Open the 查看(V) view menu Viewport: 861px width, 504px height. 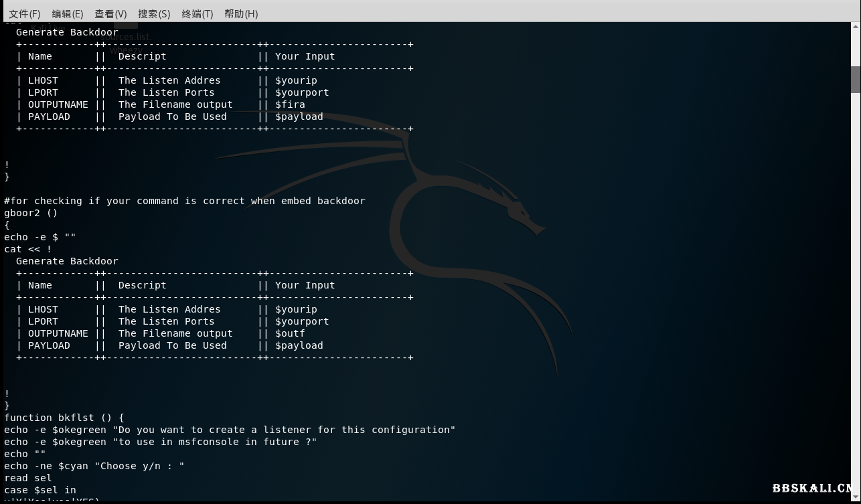110,13
